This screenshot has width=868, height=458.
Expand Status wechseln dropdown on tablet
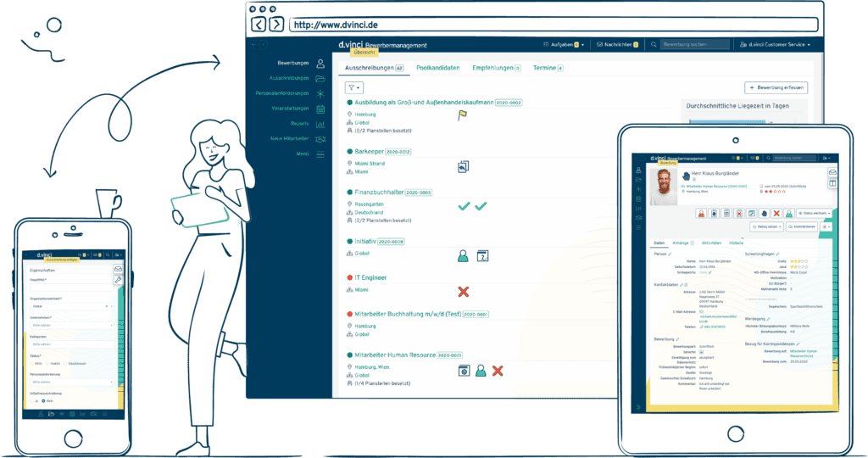pyautogui.click(x=815, y=213)
